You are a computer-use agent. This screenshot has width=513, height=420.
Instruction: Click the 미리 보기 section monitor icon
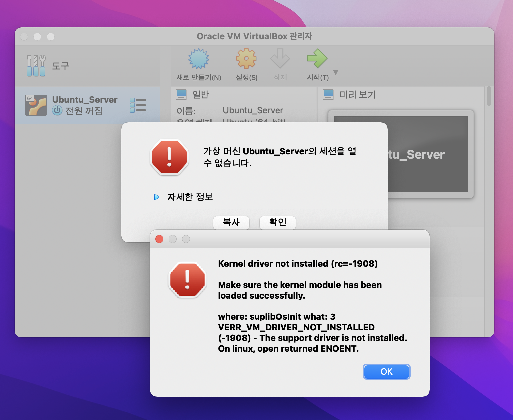coord(328,95)
